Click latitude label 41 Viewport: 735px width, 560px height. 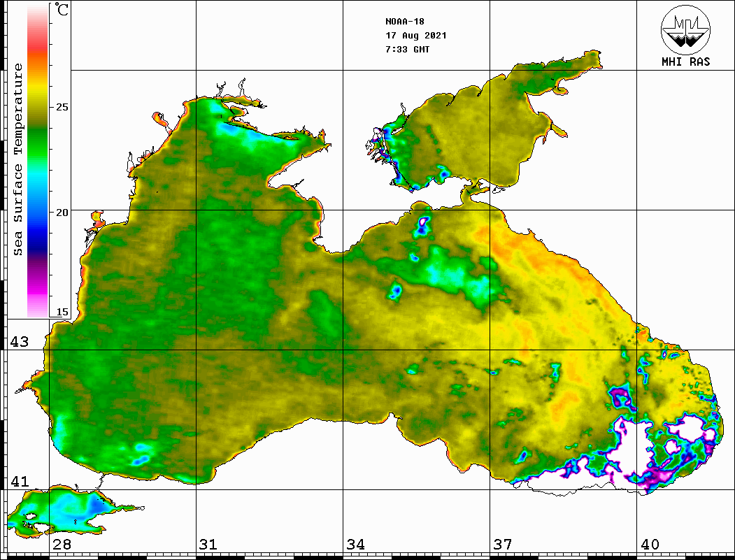(20, 481)
